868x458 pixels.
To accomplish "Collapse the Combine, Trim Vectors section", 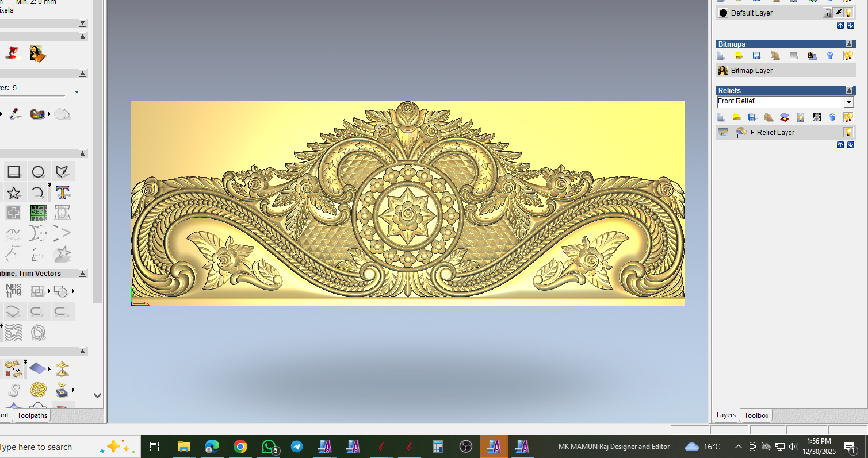I will [83, 274].
